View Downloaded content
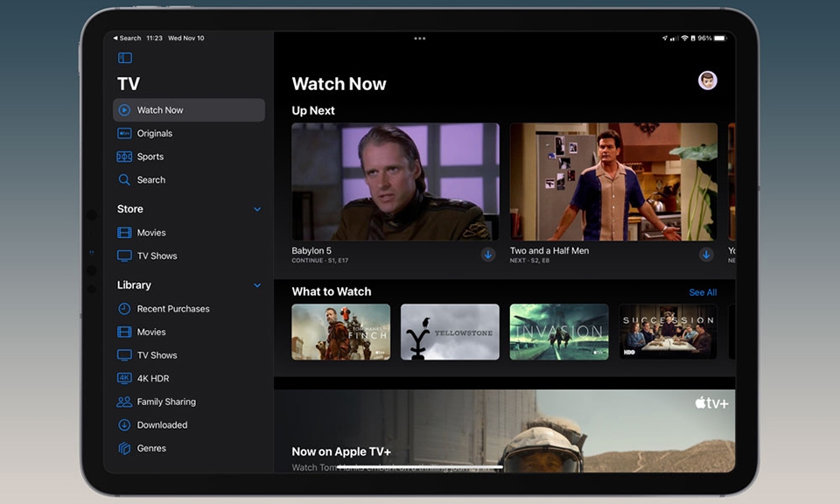Image resolution: width=840 pixels, height=504 pixels. click(x=189, y=424)
